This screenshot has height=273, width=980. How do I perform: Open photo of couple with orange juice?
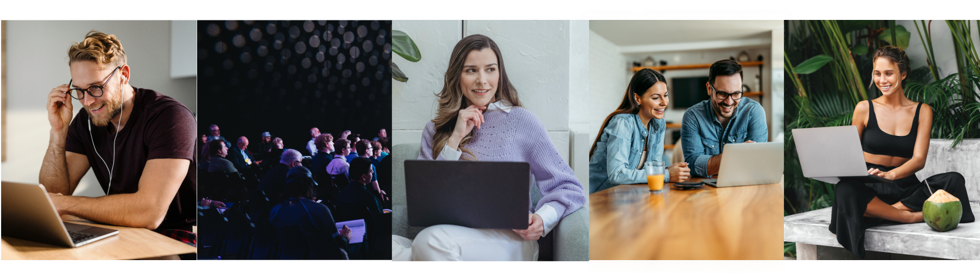(687, 140)
